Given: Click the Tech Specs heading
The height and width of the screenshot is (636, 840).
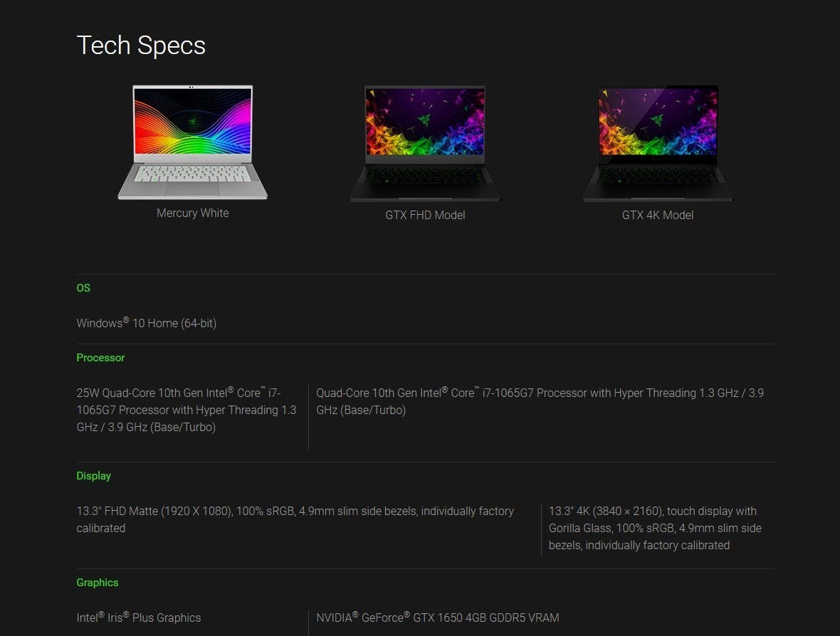Looking at the screenshot, I should click(x=141, y=45).
